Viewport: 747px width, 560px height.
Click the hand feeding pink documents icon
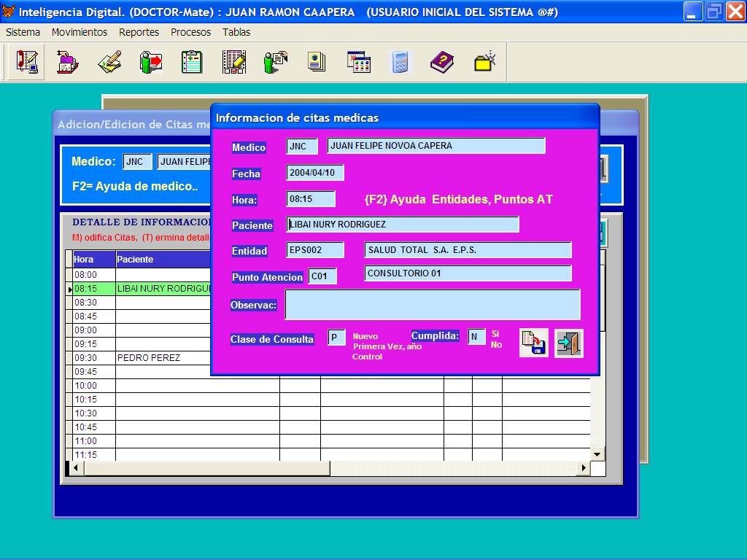68,63
